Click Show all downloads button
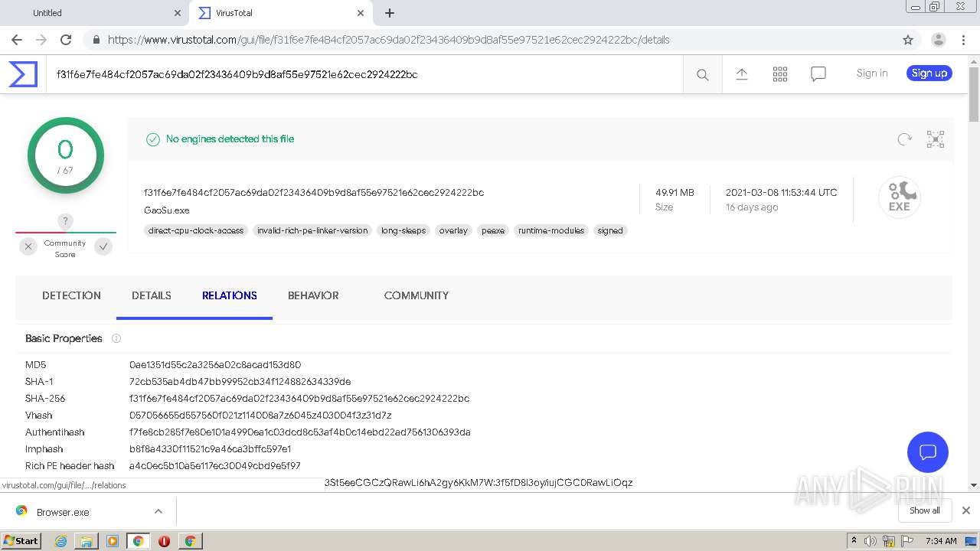This screenshot has width=980, height=551. pyautogui.click(x=925, y=510)
